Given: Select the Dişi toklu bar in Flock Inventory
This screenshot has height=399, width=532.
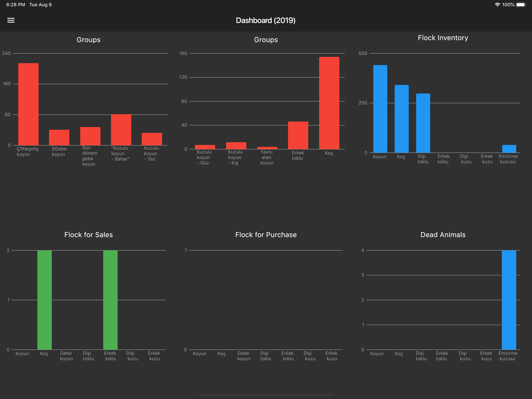Looking at the screenshot, I should 423,123.
